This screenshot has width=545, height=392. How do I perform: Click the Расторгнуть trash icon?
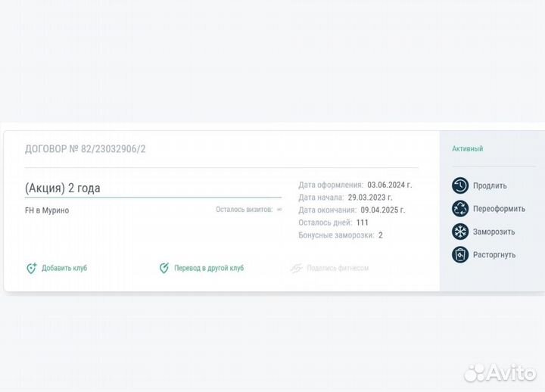(x=460, y=254)
